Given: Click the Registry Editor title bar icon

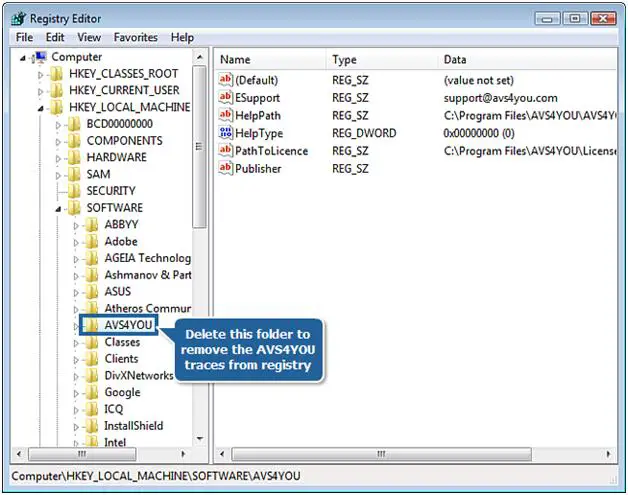Looking at the screenshot, I should point(19,18).
